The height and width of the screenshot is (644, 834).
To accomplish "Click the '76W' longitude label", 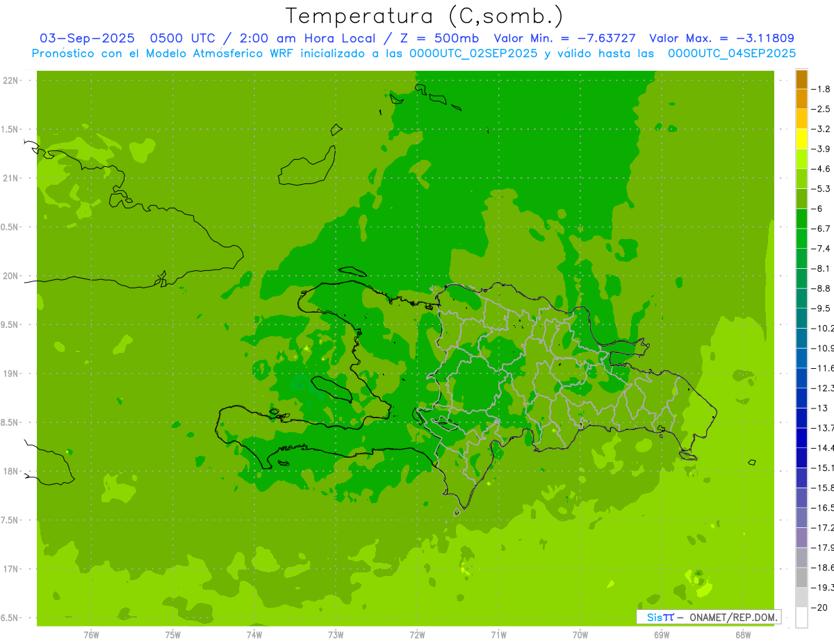I will 91,635.
